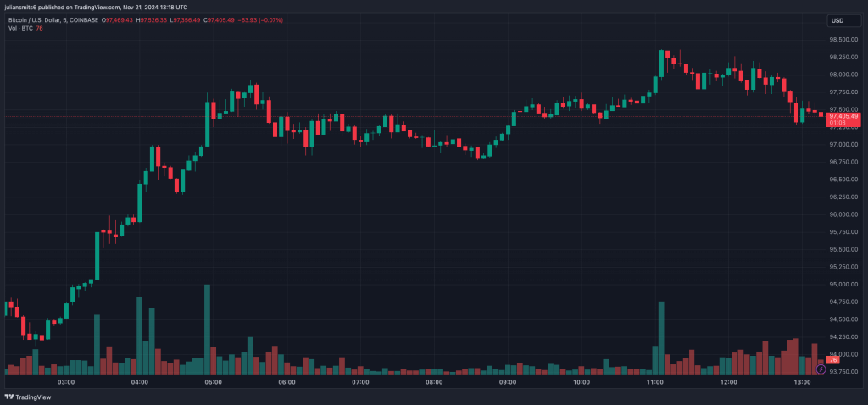Click the purple lightning bolt icon

click(821, 369)
